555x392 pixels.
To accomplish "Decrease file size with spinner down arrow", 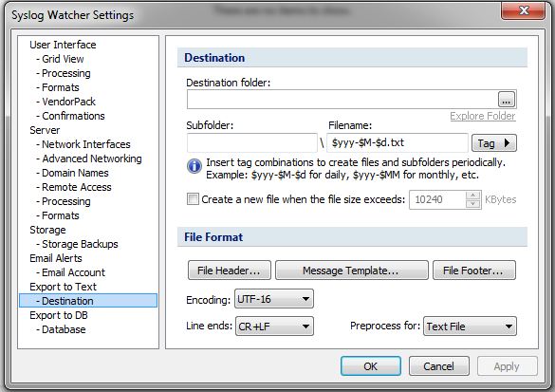I will (x=473, y=204).
